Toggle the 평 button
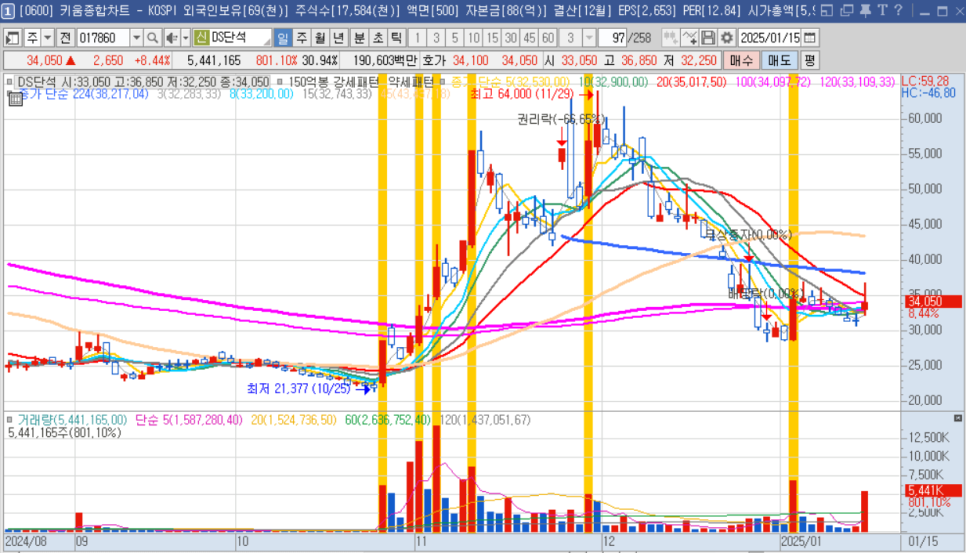 point(810,60)
